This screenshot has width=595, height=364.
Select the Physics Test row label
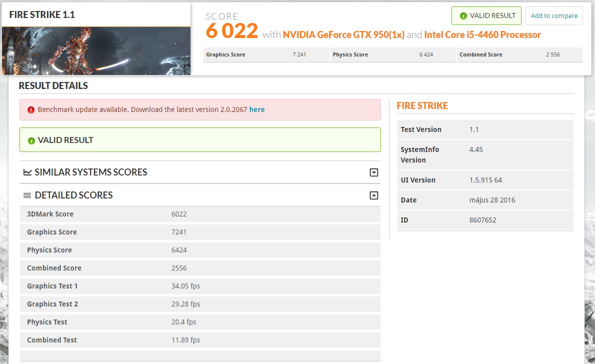coord(47,322)
